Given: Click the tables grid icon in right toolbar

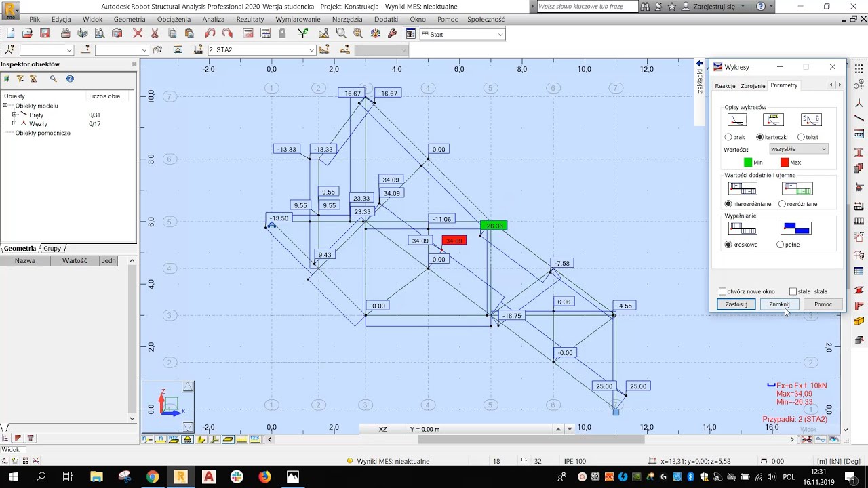Looking at the screenshot, I should click(x=859, y=271).
